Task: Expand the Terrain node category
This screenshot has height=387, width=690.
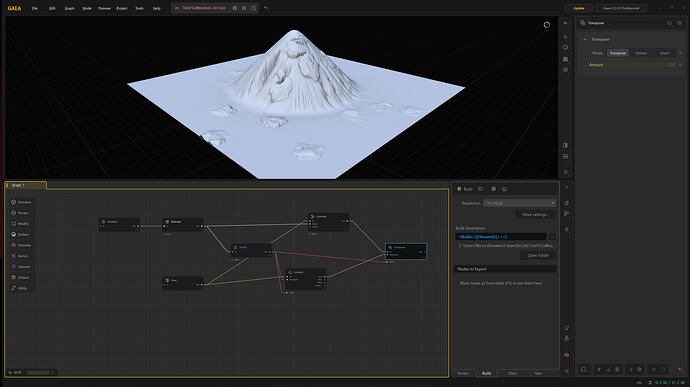Action: [20, 213]
